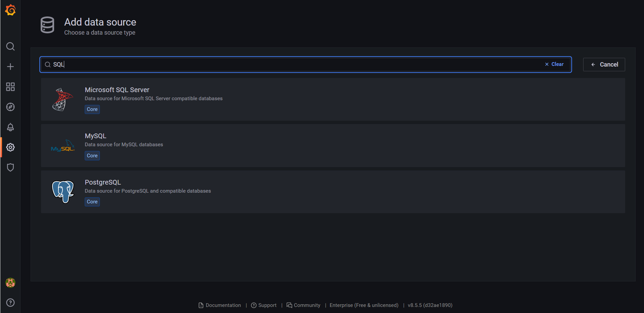Image resolution: width=644 pixels, height=313 pixels.
Task: Open the Alerting bell icon
Action: click(10, 127)
